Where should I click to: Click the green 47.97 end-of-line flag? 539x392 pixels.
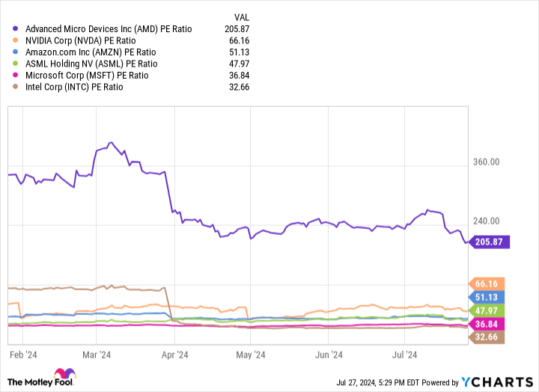coord(487,310)
